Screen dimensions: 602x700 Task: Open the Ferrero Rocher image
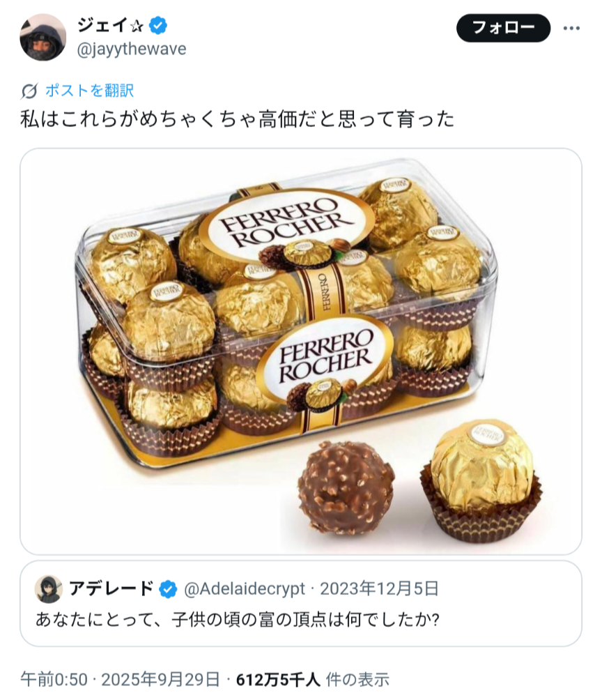point(301,351)
